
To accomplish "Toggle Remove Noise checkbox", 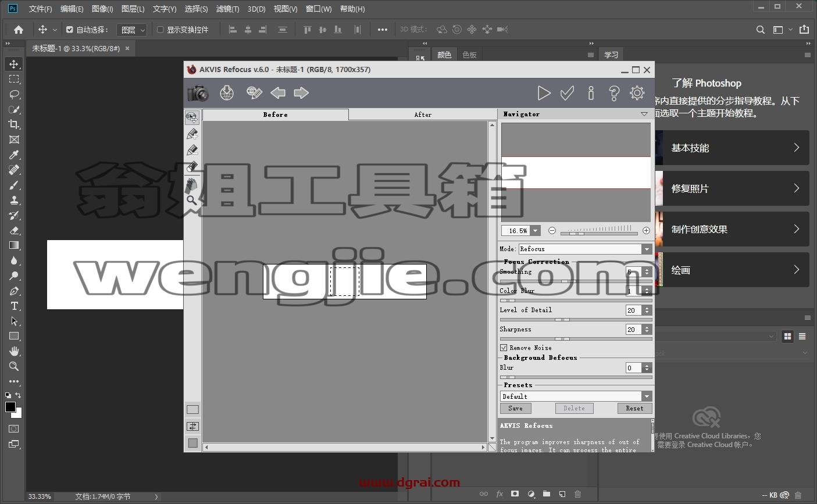I will coord(504,348).
